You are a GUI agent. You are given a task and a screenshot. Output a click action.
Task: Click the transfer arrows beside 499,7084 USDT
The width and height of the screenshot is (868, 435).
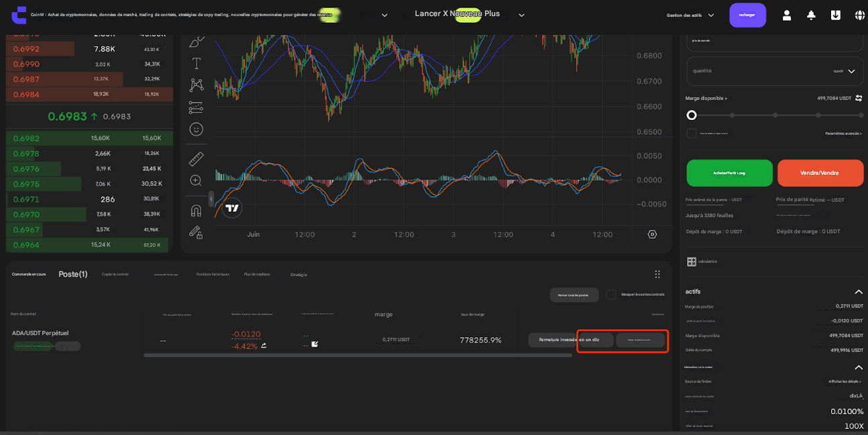(x=859, y=98)
